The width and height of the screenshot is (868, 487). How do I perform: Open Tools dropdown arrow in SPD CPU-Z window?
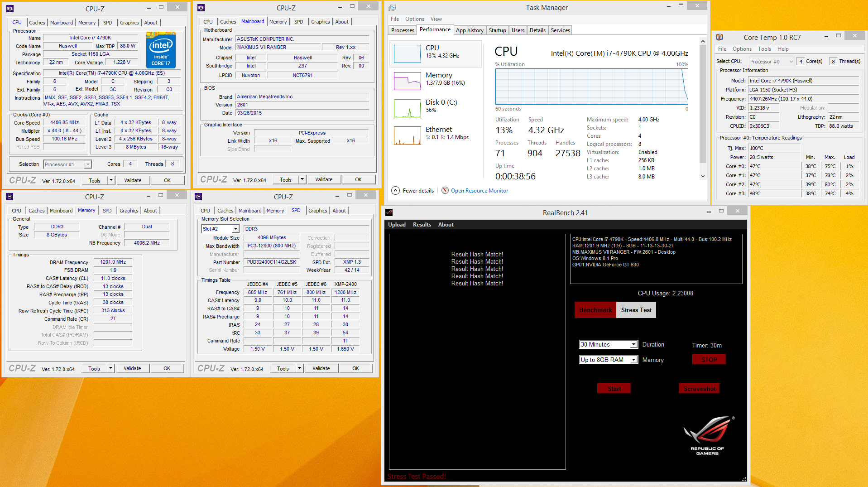(299, 368)
